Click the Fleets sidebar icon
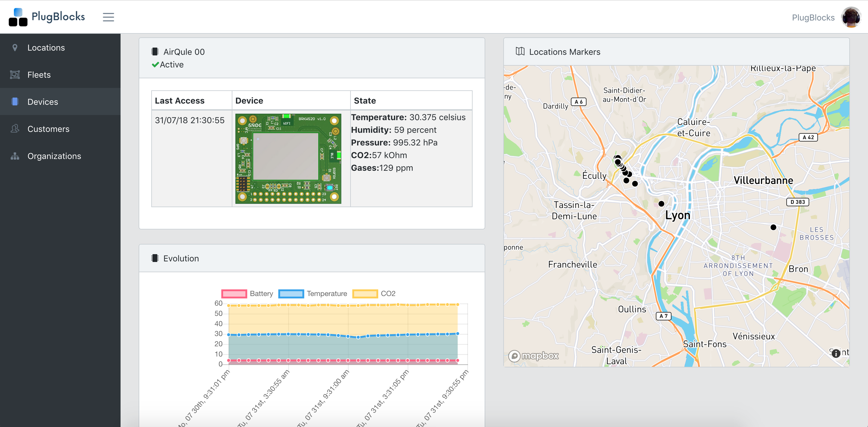Image resolution: width=868 pixels, height=427 pixels. pyautogui.click(x=15, y=74)
